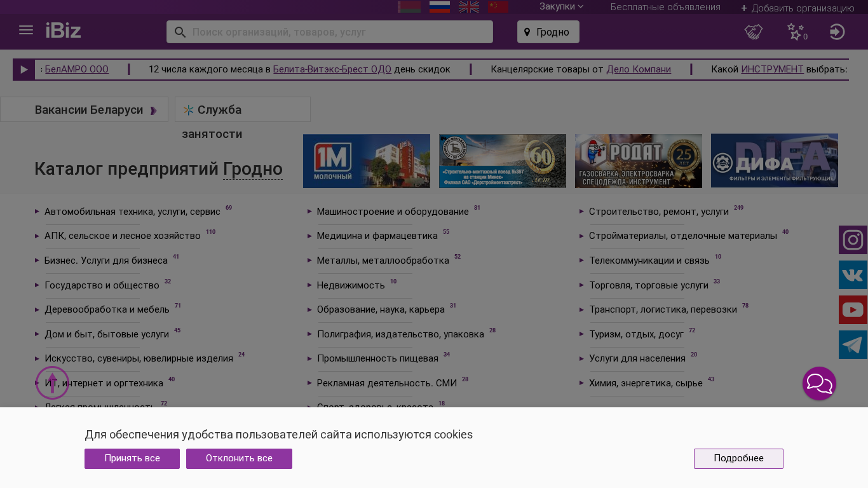The height and width of the screenshot is (488, 868).
Task: Open Служба занятости link
Action: [x=243, y=109]
